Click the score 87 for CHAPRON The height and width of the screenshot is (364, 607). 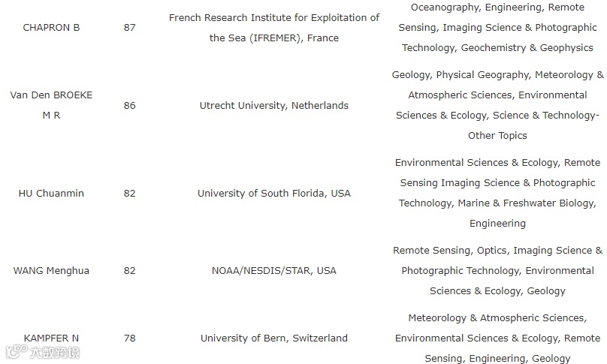pos(130,28)
